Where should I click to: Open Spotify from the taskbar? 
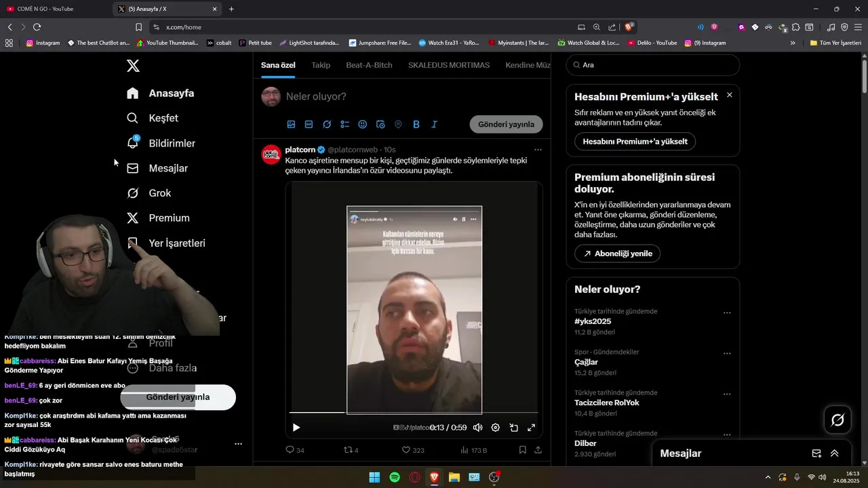[395, 477]
